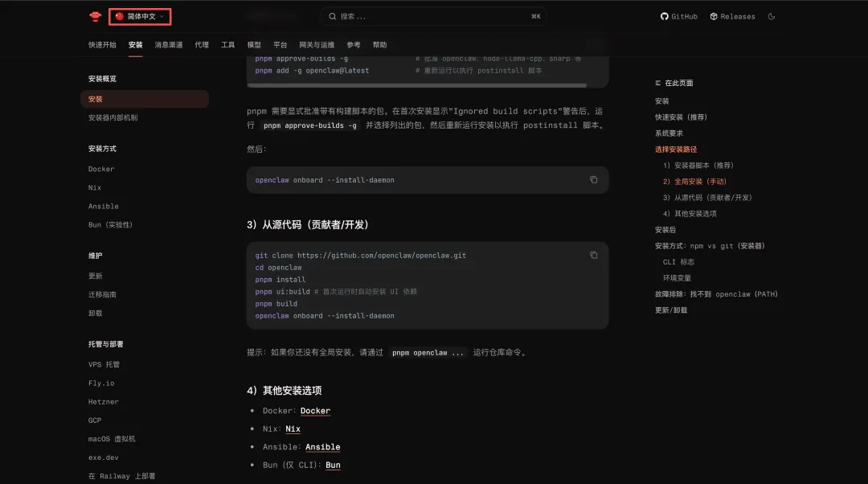Open GCP sidebar page
868x484 pixels.
pyautogui.click(x=95, y=420)
